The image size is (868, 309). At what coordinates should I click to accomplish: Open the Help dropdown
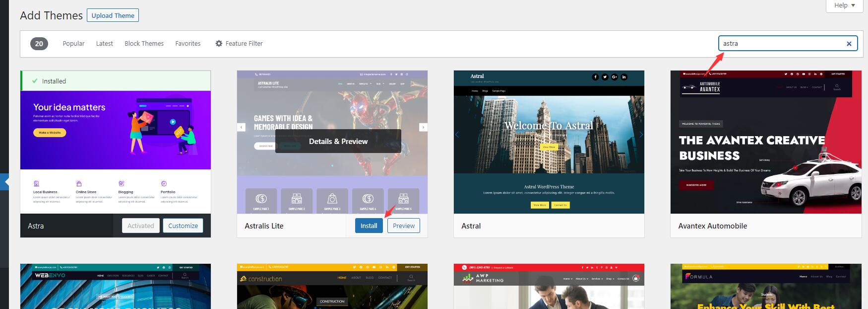pos(844,5)
